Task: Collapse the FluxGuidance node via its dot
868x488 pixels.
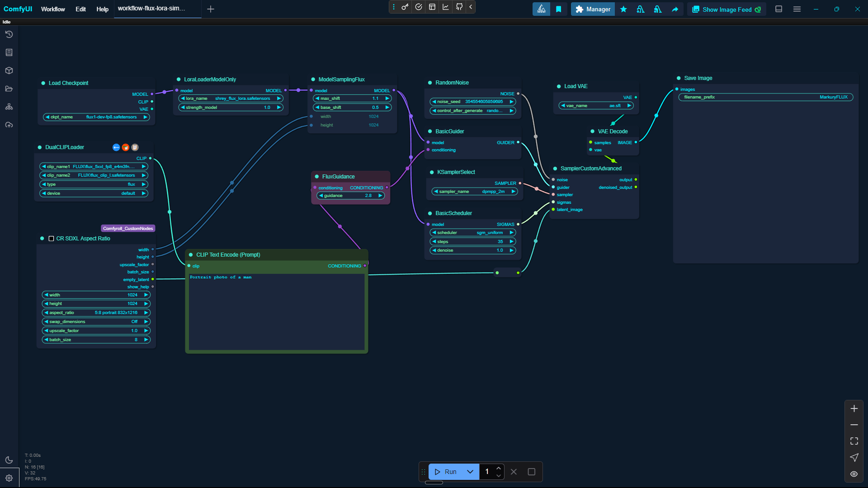Action: [x=317, y=177]
